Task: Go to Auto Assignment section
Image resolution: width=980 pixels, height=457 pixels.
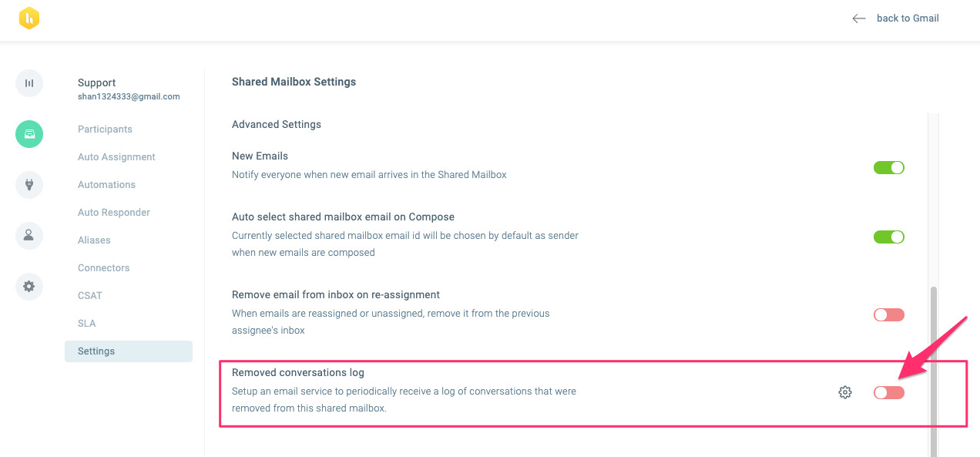Action: tap(116, 157)
